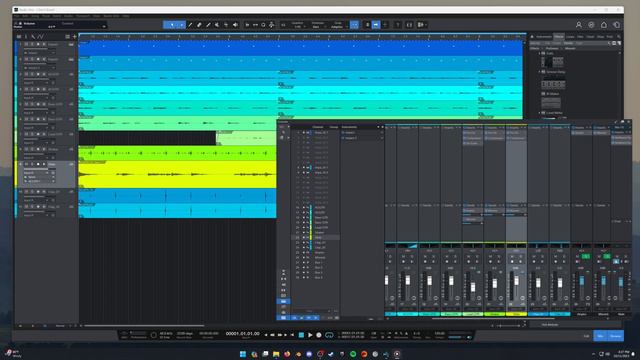Open Firefox from the taskbar
The width and height of the screenshot is (640, 360).
(x=287, y=354)
